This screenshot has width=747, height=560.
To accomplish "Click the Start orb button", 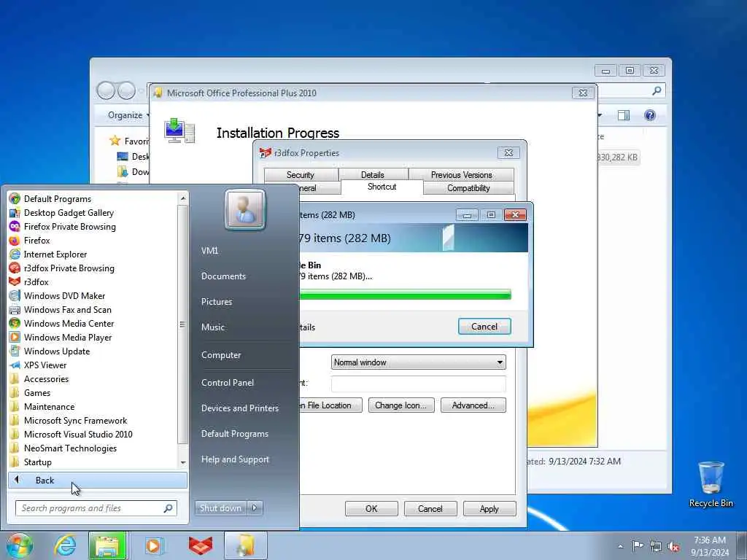I will click(19, 545).
